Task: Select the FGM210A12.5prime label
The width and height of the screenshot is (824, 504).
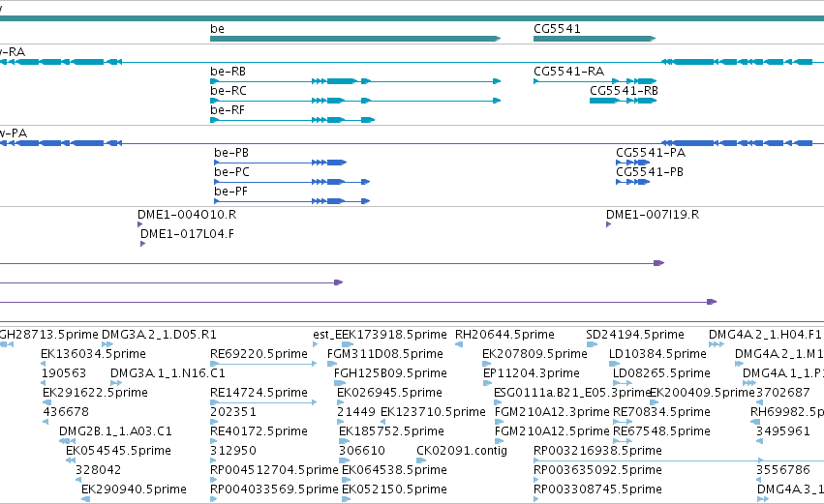Action: (552, 432)
